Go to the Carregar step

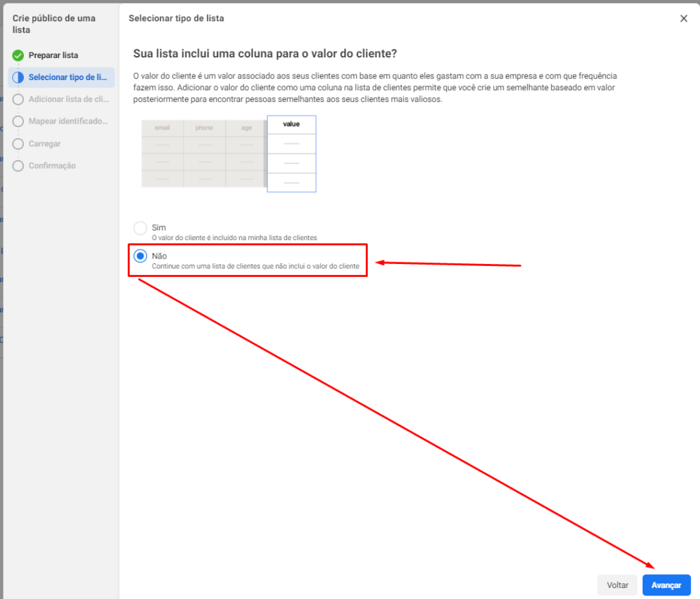click(44, 144)
